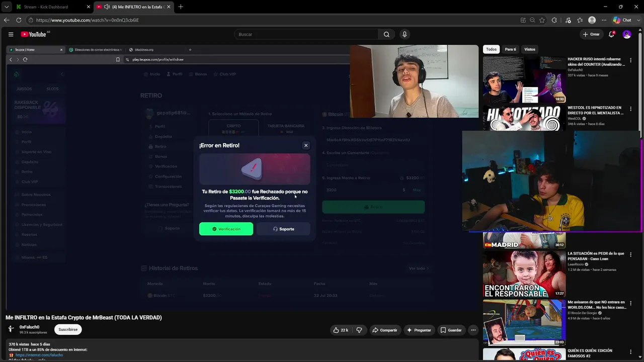
Task: Open the YouTube hamburger guide menu
Action: pos(11,34)
